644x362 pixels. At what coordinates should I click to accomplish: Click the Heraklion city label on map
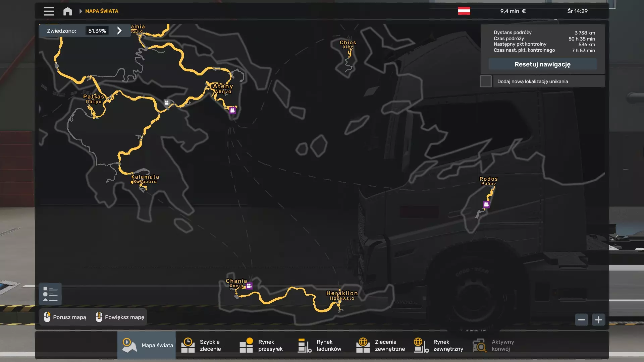(x=342, y=294)
